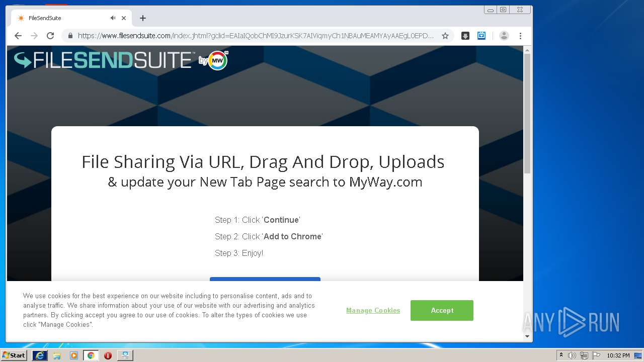Click the 'Step 1: Click Continue' text
The width and height of the screenshot is (644, 362).
[258, 220]
